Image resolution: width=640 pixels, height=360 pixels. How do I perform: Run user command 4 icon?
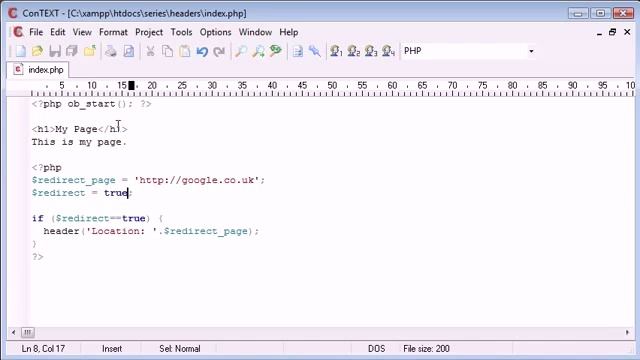(x=388, y=51)
